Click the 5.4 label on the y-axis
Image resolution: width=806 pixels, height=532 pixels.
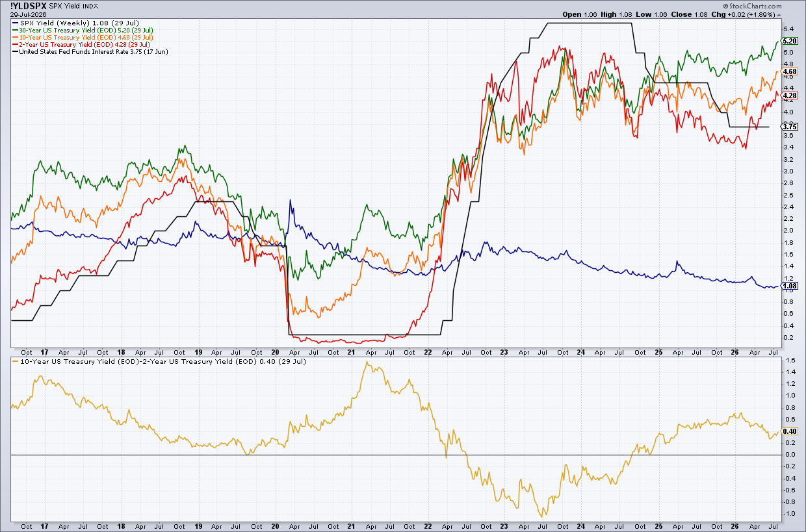coord(787,29)
